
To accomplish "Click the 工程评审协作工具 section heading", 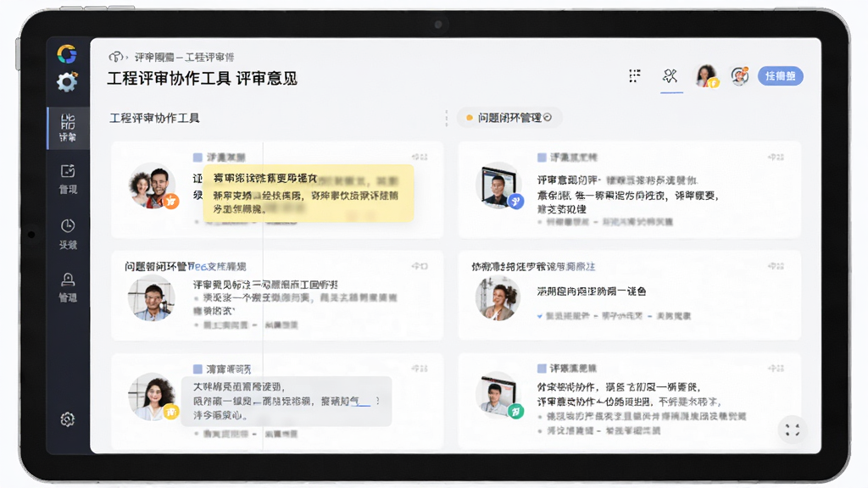I will pos(154,118).
